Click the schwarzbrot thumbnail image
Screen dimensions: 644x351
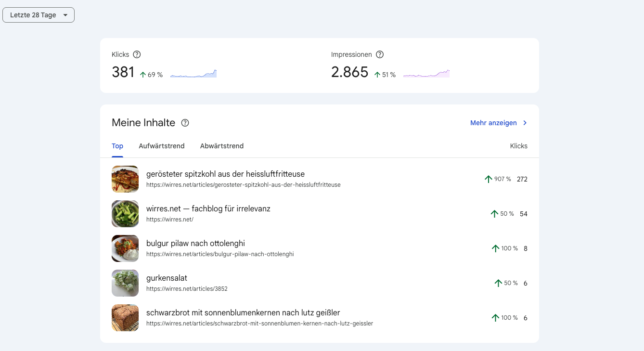coord(125,318)
